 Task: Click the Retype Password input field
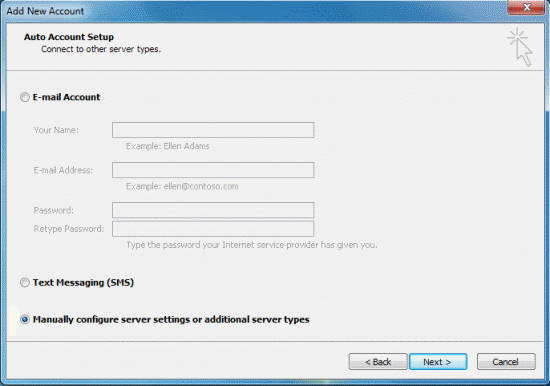pos(213,229)
